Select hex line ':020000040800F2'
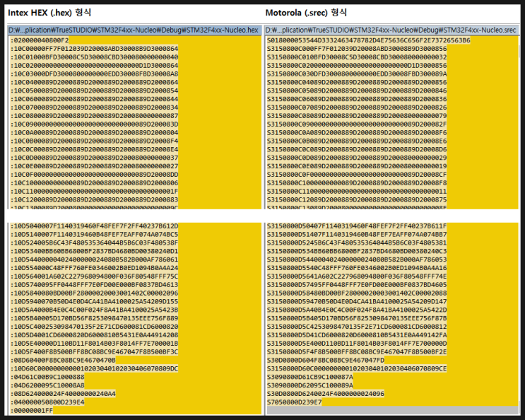This screenshot has height=420, width=525. [40, 40]
